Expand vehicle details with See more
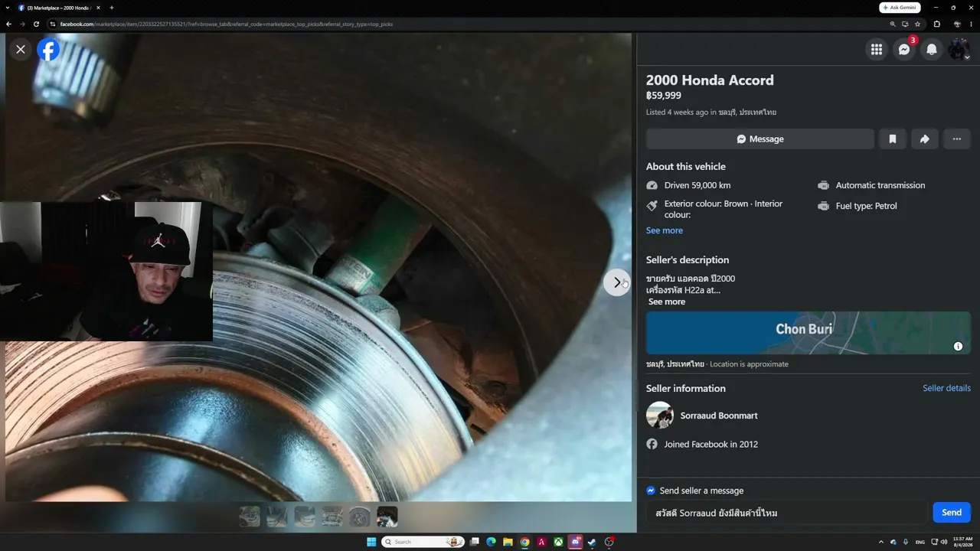Screen dimensions: 980x551 (x=665, y=230)
